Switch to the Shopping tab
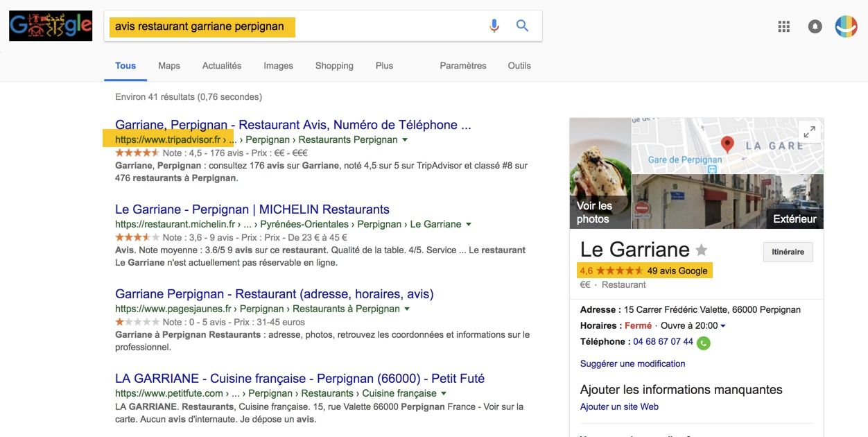 (x=334, y=66)
